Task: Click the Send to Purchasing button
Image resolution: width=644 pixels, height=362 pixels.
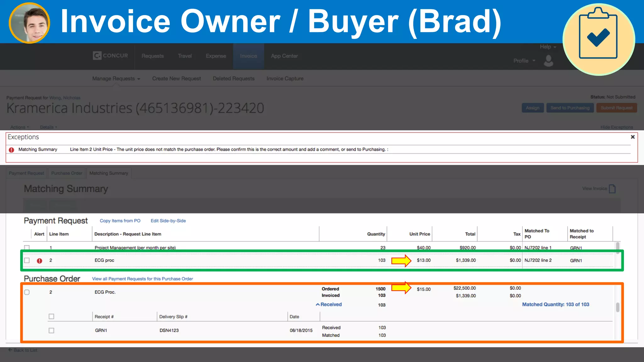Action: (570, 108)
